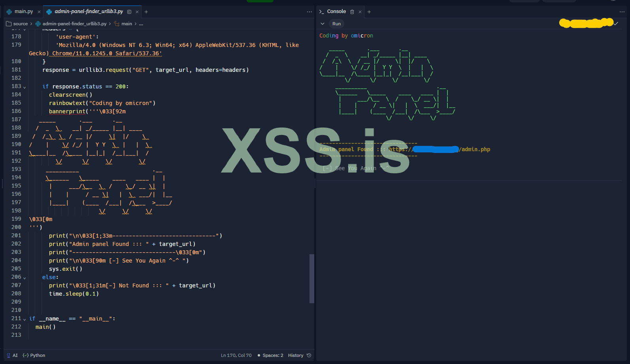
Task: Click 'time.sleep(0.1)' on line 208
Action: (x=74, y=294)
